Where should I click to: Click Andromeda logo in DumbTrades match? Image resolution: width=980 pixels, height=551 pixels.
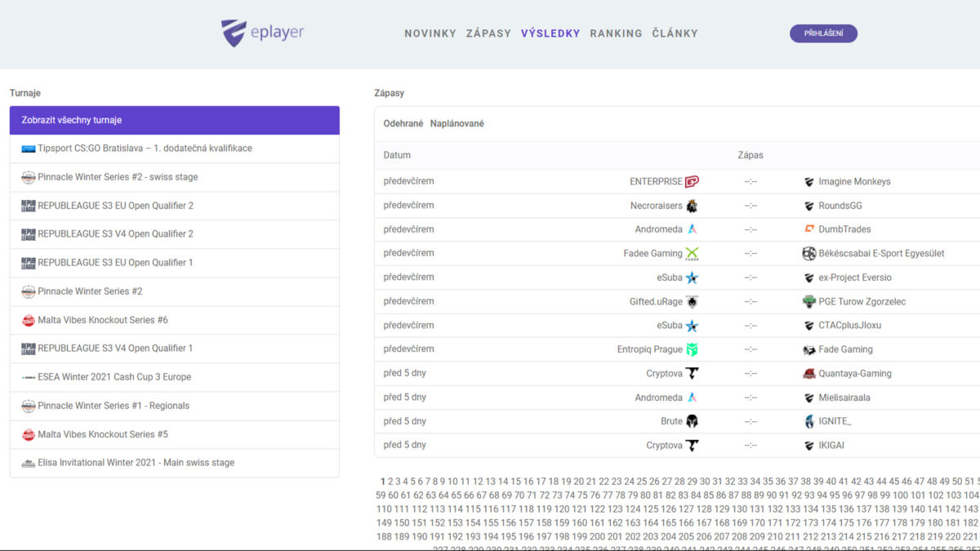click(x=692, y=229)
